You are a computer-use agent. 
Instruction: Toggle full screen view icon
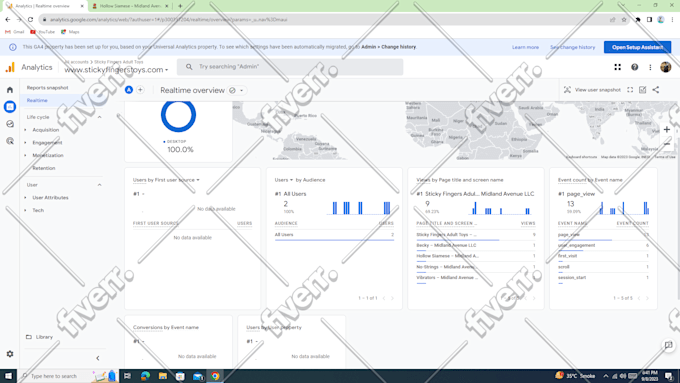(630, 90)
